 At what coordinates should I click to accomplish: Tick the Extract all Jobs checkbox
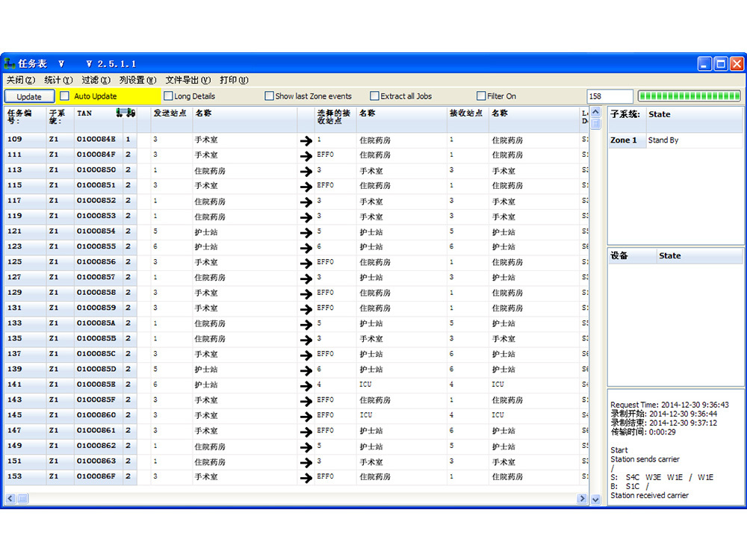374,96
